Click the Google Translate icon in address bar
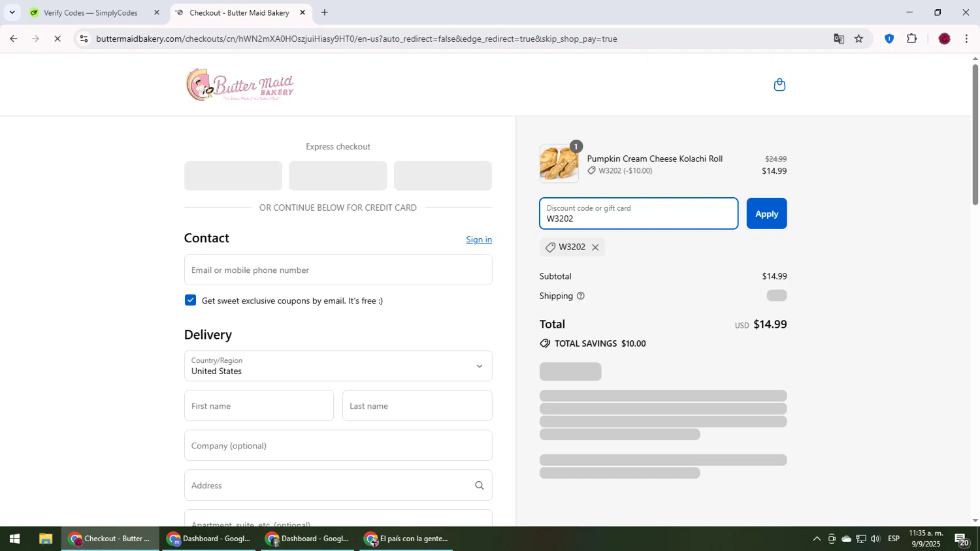The image size is (980, 551). pos(839,39)
